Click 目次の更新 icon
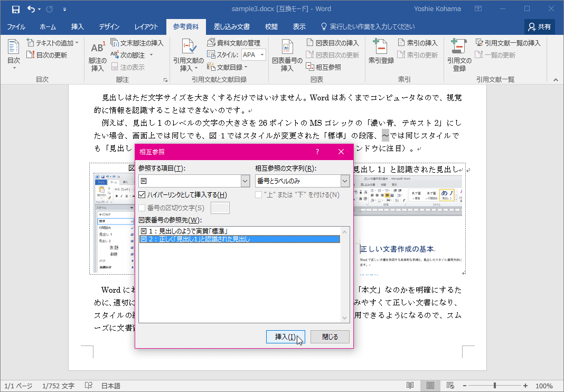The image size is (564, 392). tap(47, 55)
